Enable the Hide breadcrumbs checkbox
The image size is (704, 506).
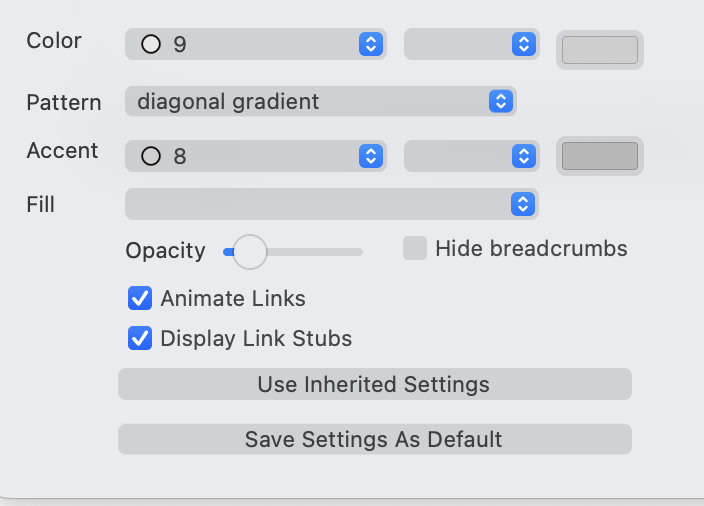coord(415,248)
